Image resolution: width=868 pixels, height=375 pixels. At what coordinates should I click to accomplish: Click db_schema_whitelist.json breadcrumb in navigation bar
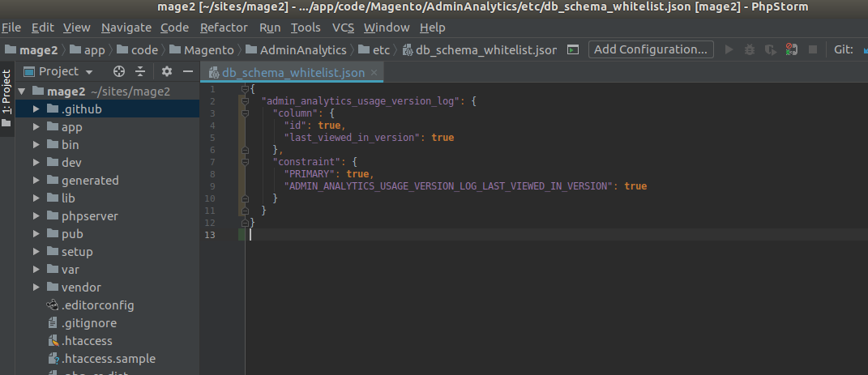480,49
